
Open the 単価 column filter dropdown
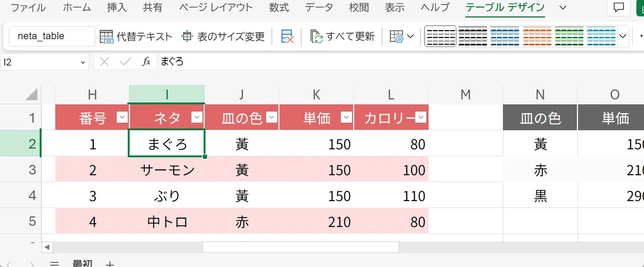click(x=347, y=118)
